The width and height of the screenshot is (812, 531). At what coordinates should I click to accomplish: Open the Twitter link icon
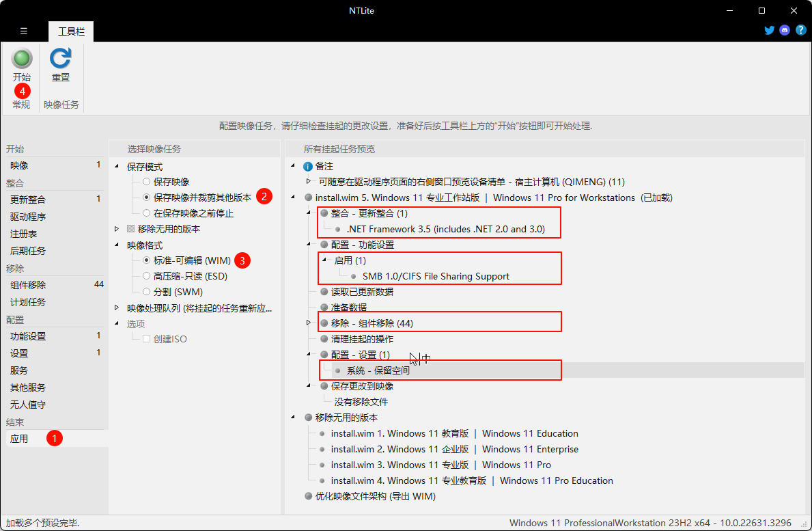pos(770,30)
